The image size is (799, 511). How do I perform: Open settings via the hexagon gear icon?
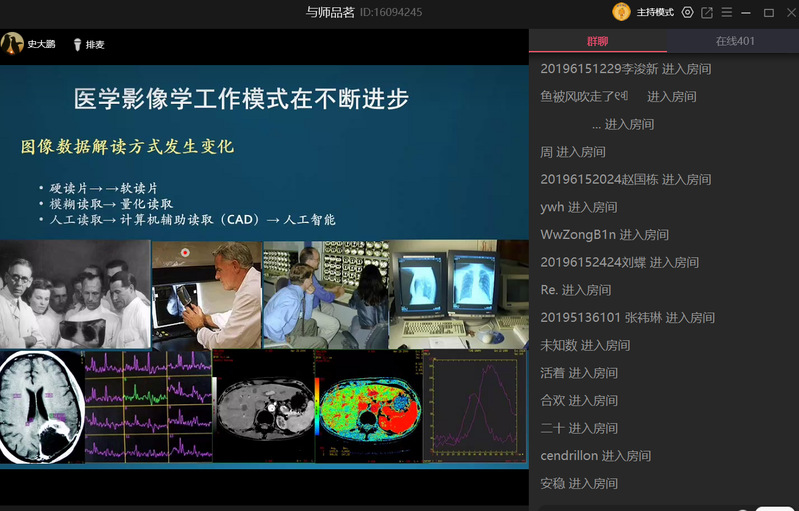coord(687,12)
